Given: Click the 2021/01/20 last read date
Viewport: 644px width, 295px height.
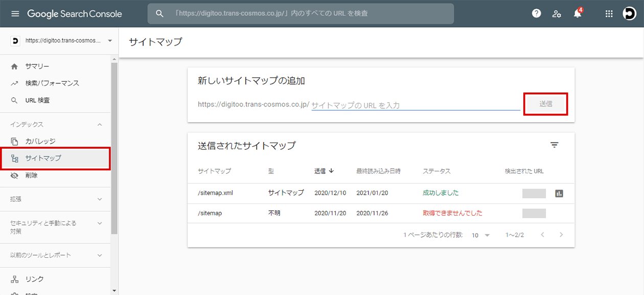Looking at the screenshot, I should 372,193.
